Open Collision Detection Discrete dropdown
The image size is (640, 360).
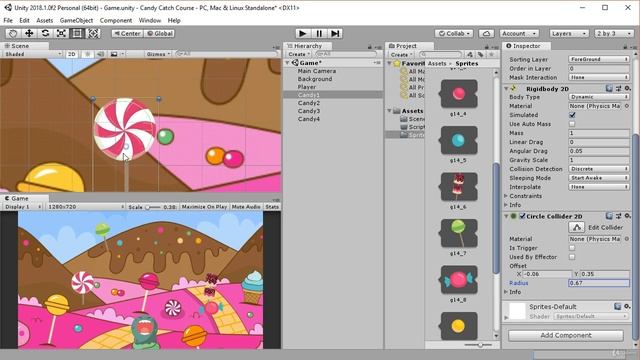click(599, 169)
